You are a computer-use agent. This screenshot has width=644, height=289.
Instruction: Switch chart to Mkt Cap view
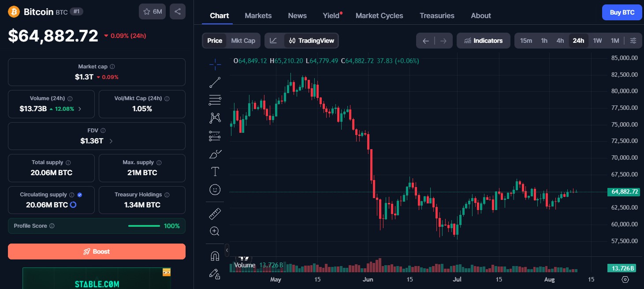pyautogui.click(x=243, y=41)
